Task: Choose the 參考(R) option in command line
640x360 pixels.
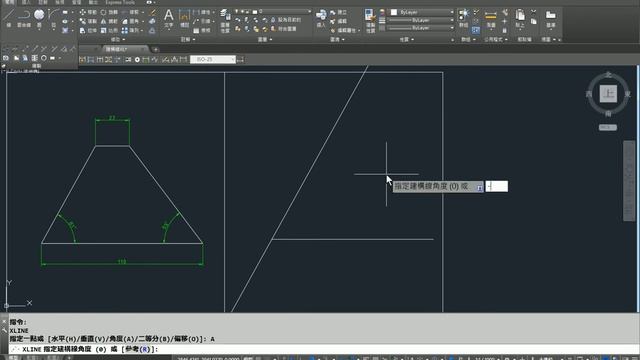Action: 139,349
